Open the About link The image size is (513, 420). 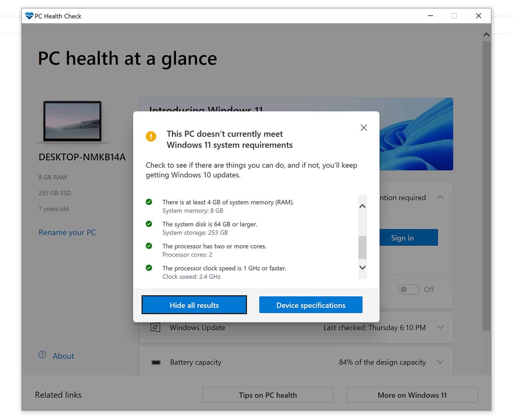[x=63, y=356]
